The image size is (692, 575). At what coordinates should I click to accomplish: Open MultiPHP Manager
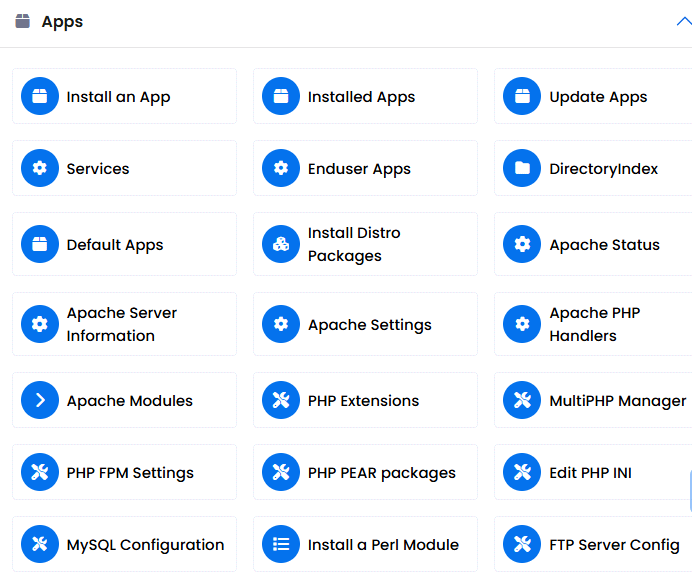618,401
